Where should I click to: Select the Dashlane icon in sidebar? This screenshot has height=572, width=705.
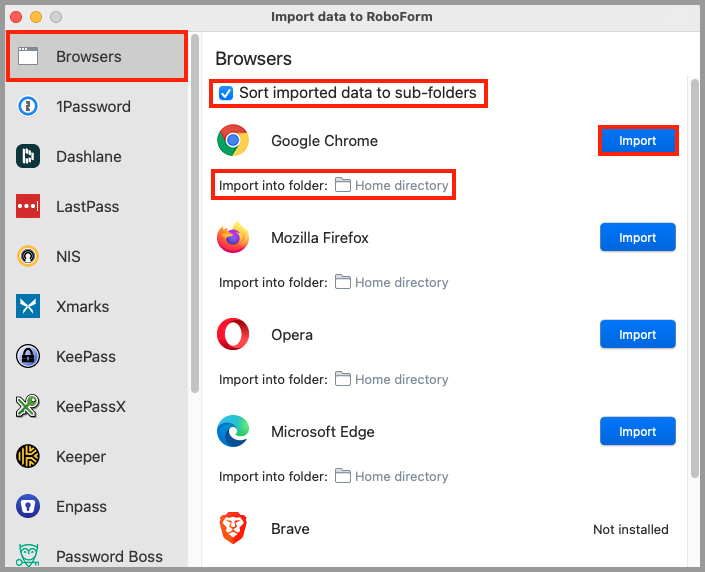tap(28, 157)
